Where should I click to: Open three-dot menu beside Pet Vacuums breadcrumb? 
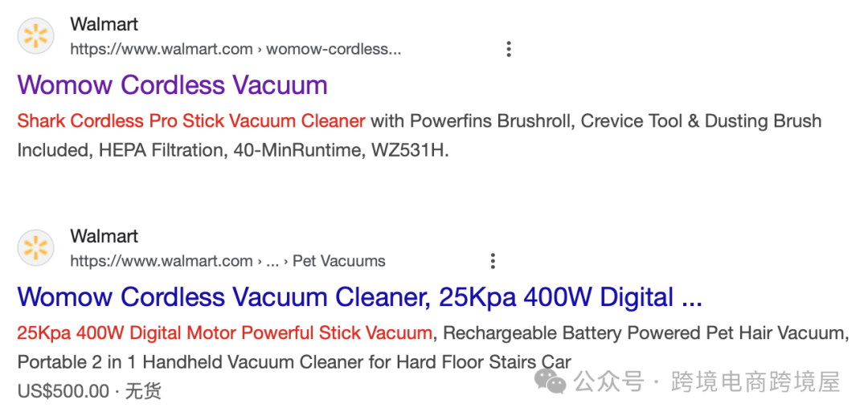[x=493, y=261]
